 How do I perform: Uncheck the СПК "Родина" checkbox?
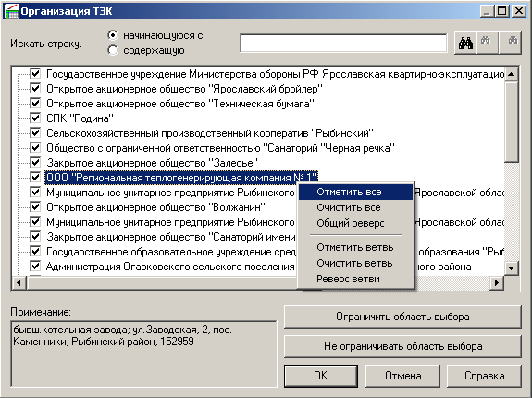[35, 118]
